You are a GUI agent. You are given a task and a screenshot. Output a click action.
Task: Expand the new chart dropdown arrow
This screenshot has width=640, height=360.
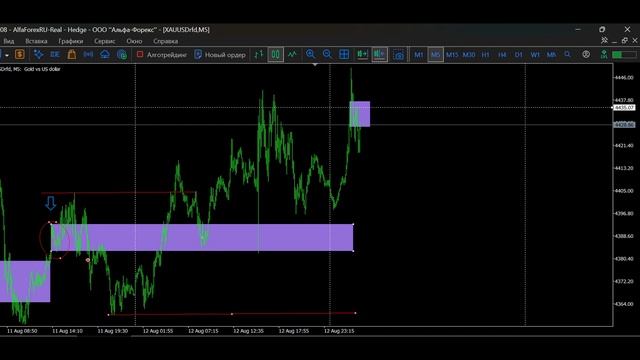[7, 55]
